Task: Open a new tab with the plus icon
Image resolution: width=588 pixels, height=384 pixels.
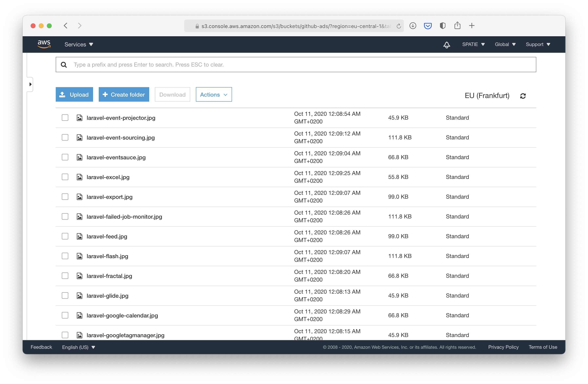Action: [x=472, y=26]
